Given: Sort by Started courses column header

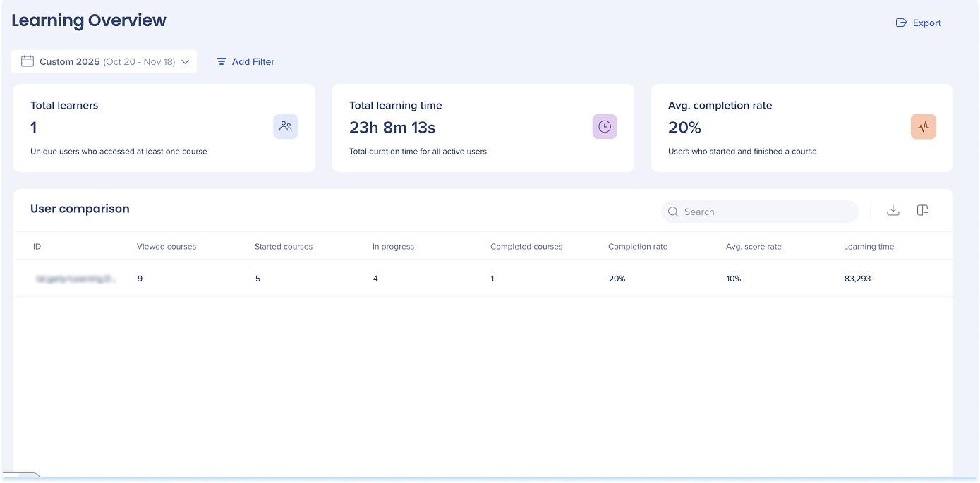Looking at the screenshot, I should click(284, 247).
